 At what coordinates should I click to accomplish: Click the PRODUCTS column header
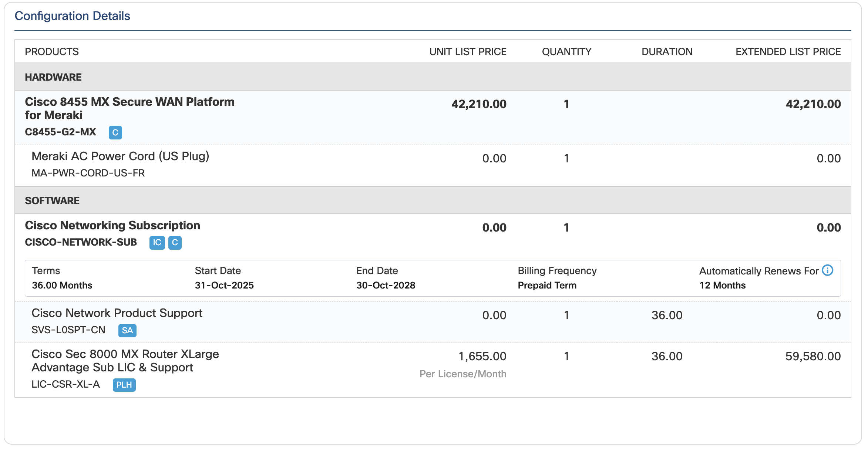(52, 51)
